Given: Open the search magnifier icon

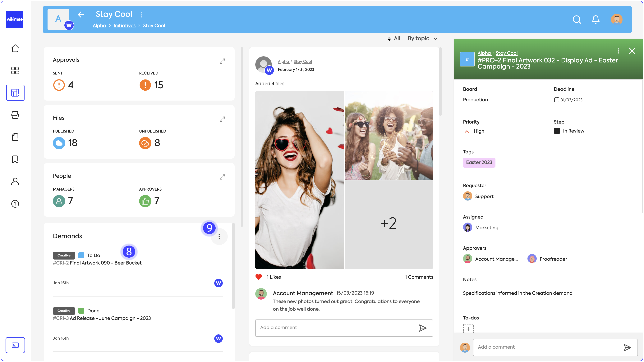Looking at the screenshot, I should click(577, 20).
